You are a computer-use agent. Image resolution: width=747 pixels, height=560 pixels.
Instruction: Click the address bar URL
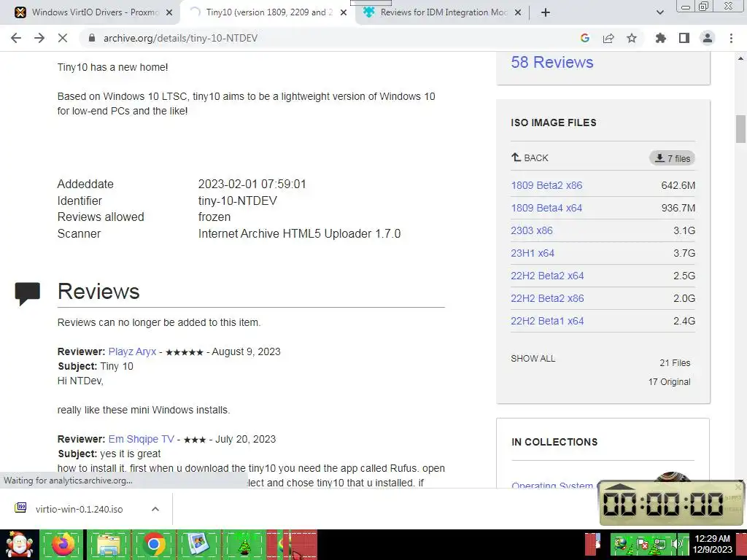[x=181, y=38]
